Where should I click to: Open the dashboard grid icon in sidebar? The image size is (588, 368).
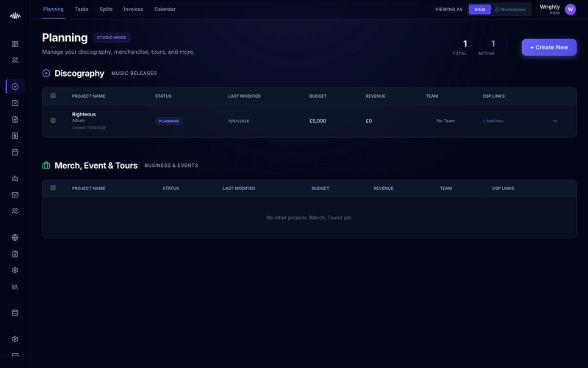click(x=15, y=44)
